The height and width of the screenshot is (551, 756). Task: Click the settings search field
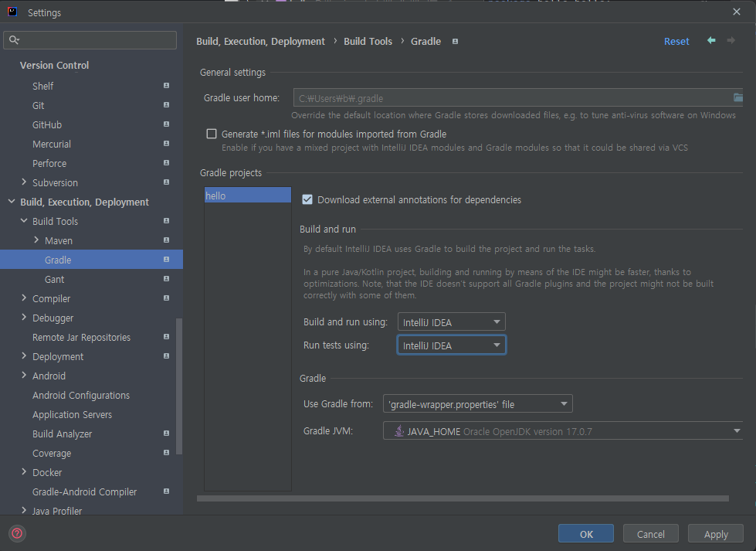pos(90,40)
